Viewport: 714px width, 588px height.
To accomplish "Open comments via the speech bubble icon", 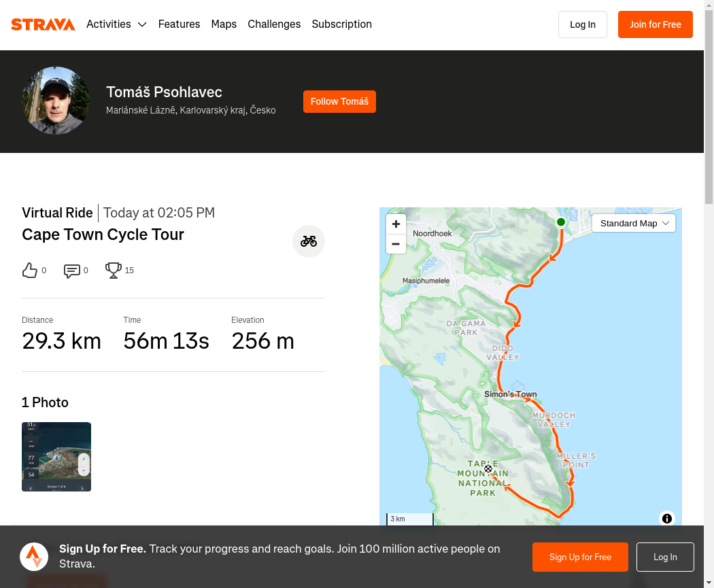I will (x=72, y=271).
